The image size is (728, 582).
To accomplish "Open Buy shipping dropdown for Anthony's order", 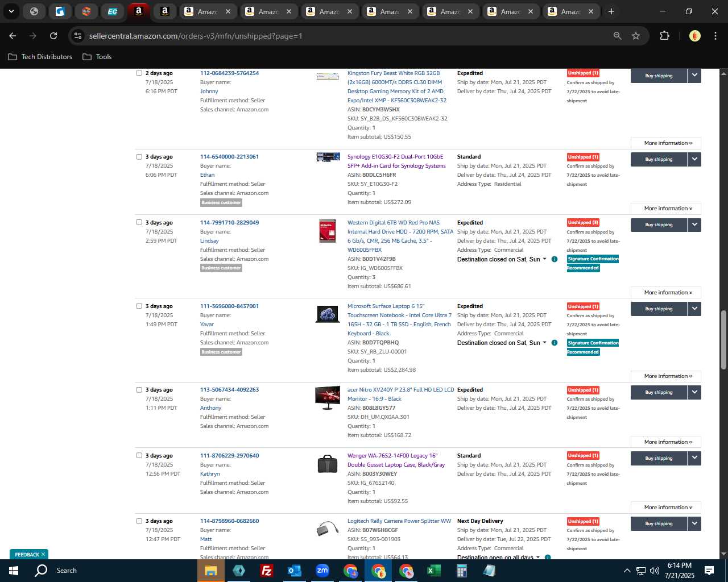I will (694, 393).
